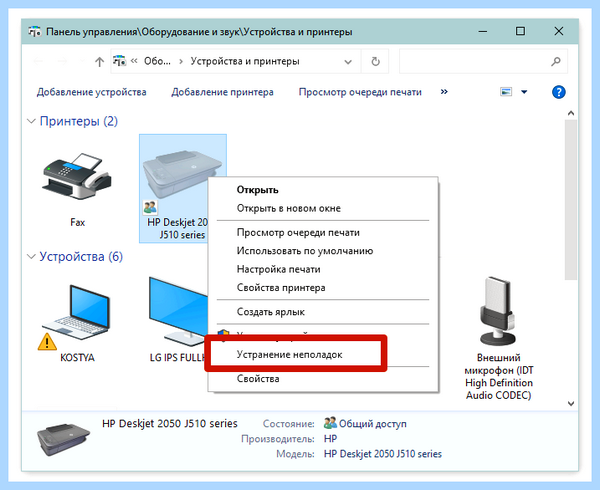Minimize the window
The height and width of the screenshot is (490, 600).
(483, 31)
